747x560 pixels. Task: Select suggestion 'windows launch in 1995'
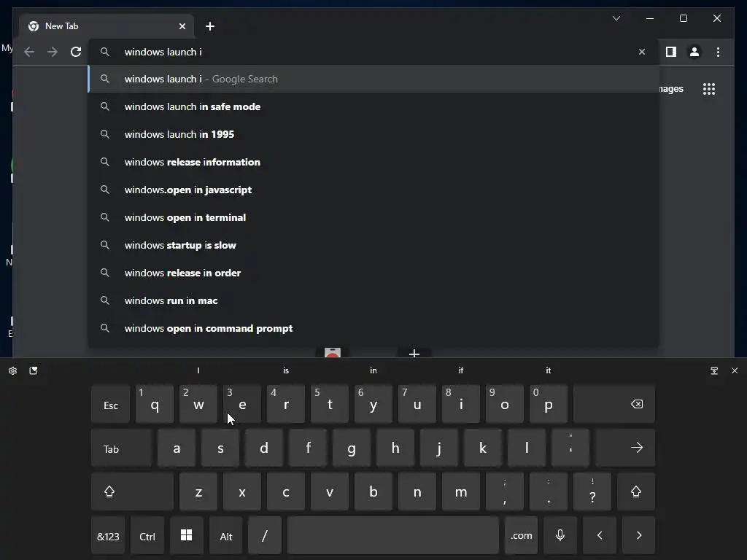click(374, 134)
